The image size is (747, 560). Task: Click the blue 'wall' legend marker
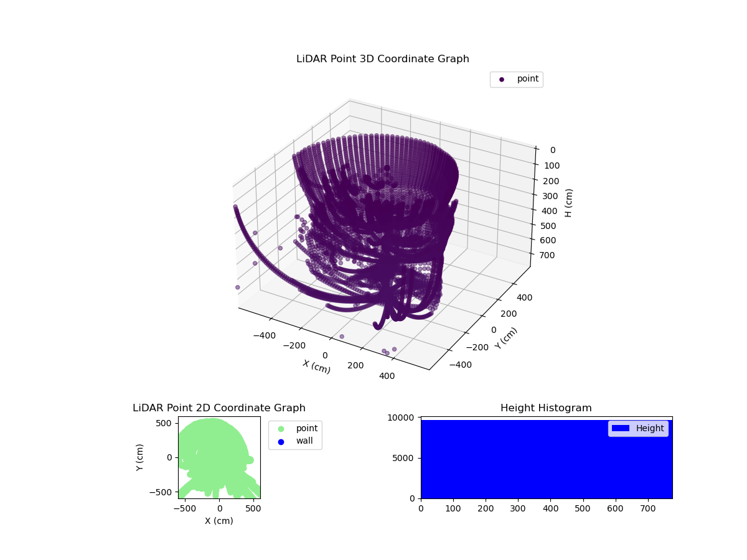coord(281,442)
